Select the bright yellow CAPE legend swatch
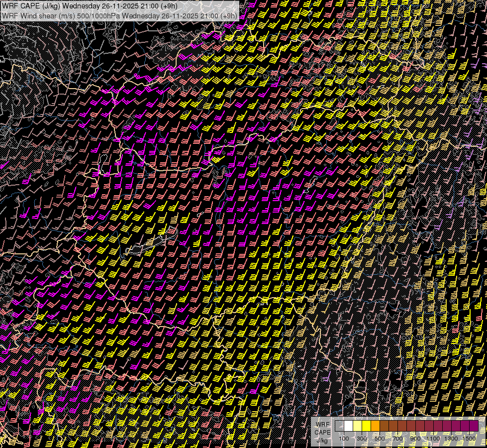The image size is (487, 448). 366,426
